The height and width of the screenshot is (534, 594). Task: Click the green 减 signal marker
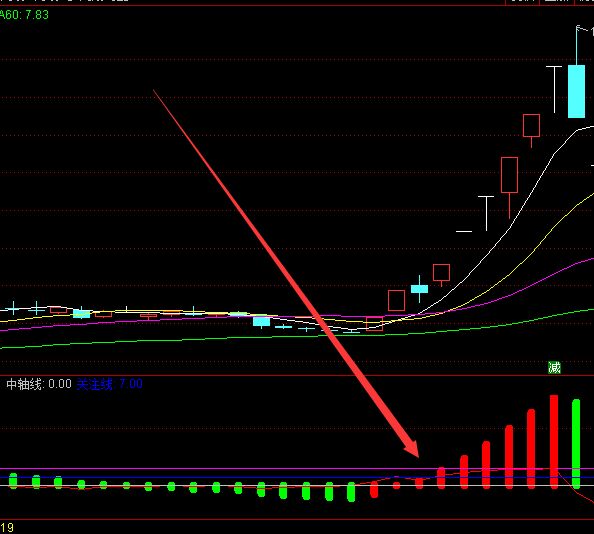[x=554, y=367]
